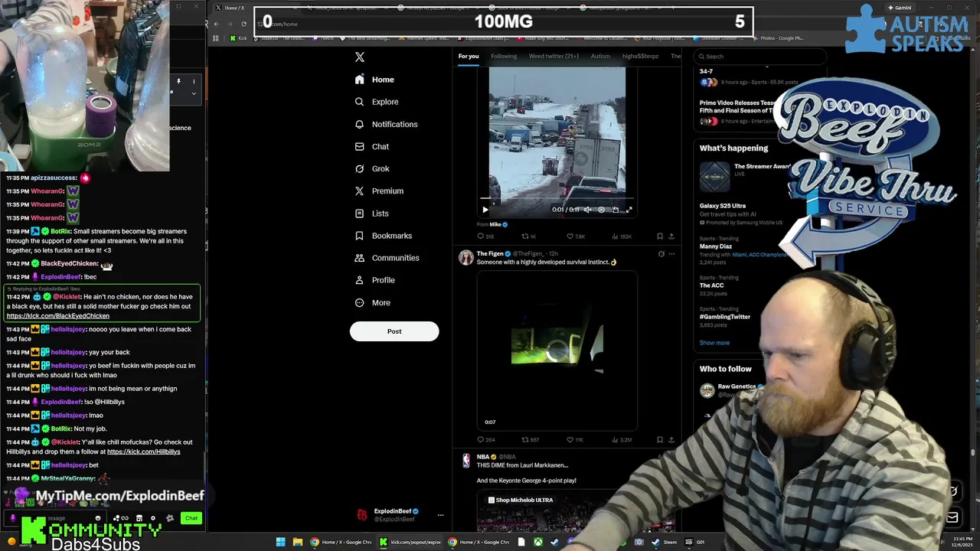
Task: Open the Xbox app from the taskbar
Action: click(538, 542)
